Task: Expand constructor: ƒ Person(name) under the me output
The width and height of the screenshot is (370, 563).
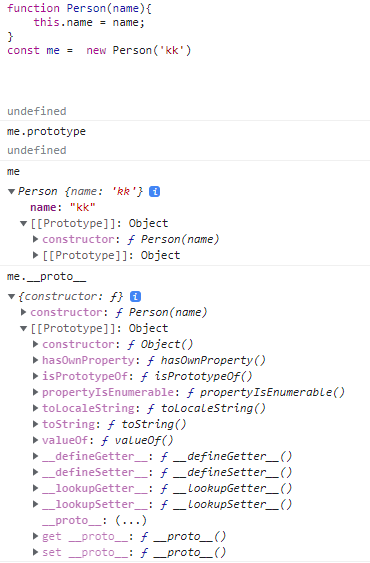Action: click(x=35, y=239)
